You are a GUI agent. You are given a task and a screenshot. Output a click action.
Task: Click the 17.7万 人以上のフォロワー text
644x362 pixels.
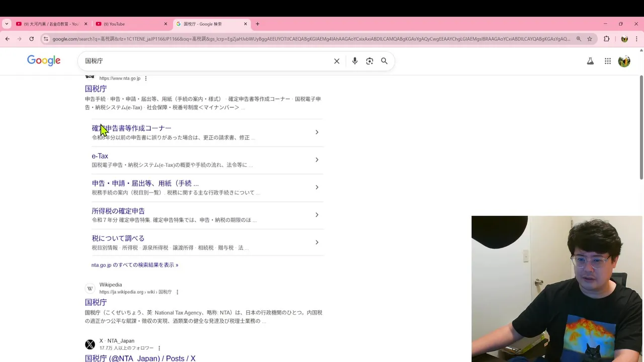[x=126, y=348]
